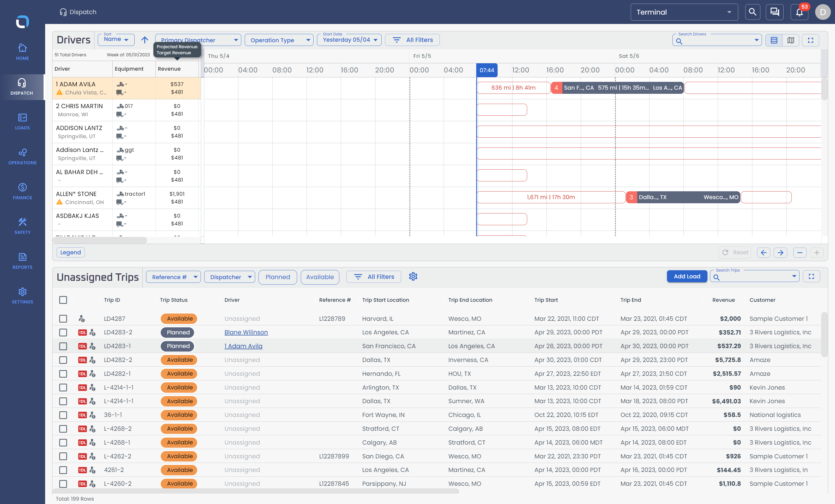
Task: Click warning icon for Adam Avila
Action: 59,93
